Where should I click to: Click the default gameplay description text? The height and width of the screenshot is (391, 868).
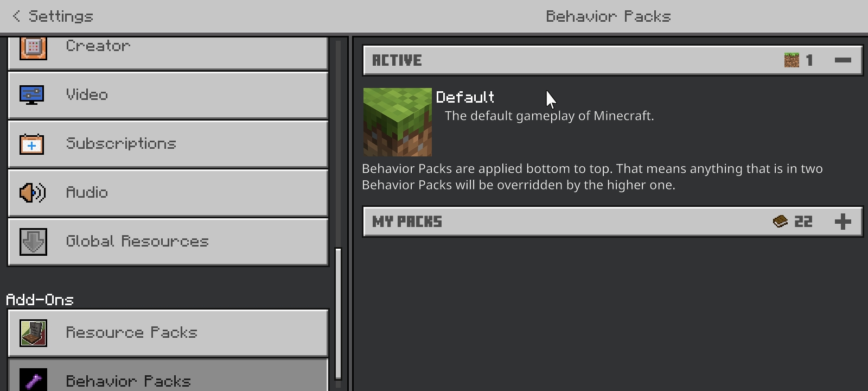tap(549, 116)
